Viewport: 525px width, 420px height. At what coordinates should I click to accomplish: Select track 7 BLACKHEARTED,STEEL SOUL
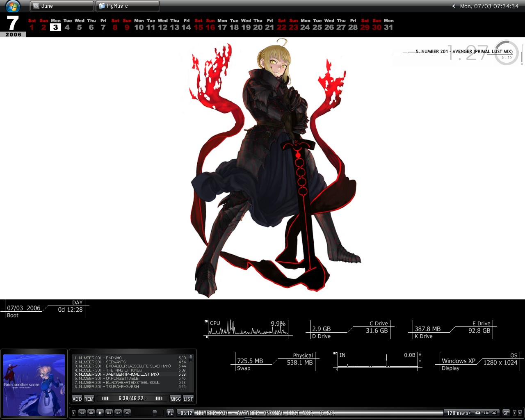(x=130, y=383)
